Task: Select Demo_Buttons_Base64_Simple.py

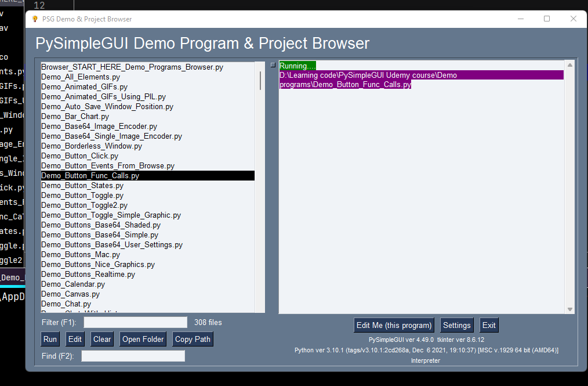Action: (148, 235)
